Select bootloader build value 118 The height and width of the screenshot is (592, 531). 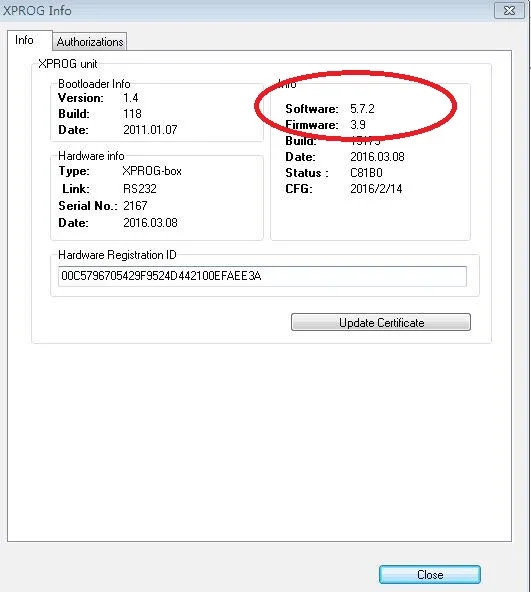132,114
